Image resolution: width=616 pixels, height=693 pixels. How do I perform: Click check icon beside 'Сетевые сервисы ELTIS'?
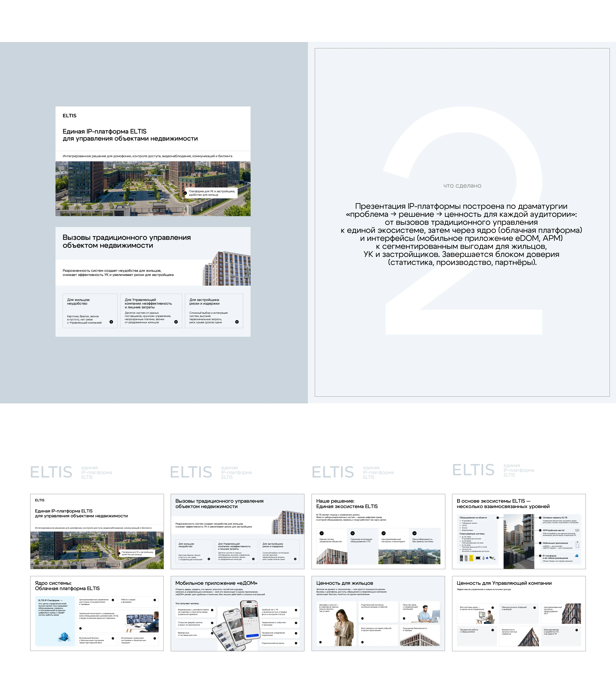(x=540, y=518)
